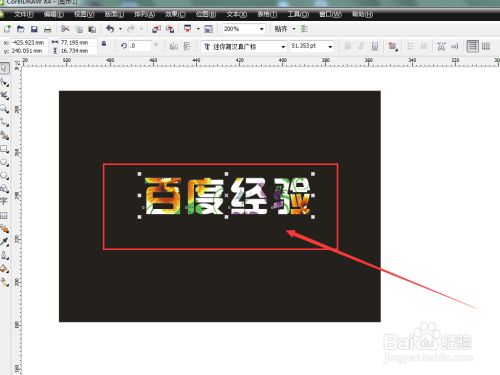Toggle drop cap button

(x=424, y=46)
